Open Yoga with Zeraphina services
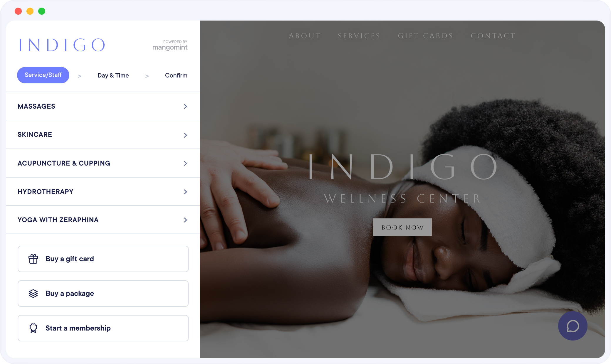The image size is (611, 364). point(103,220)
